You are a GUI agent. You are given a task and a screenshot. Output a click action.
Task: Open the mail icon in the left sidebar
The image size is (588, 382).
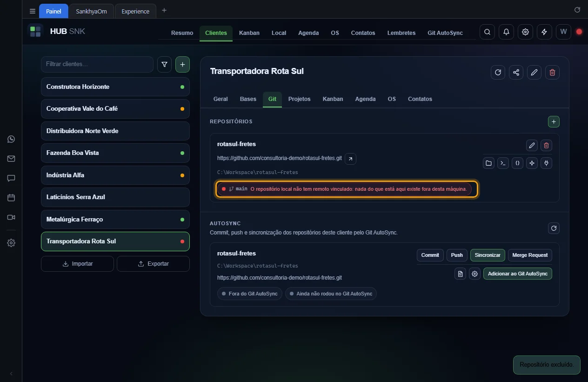coord(11,159)
